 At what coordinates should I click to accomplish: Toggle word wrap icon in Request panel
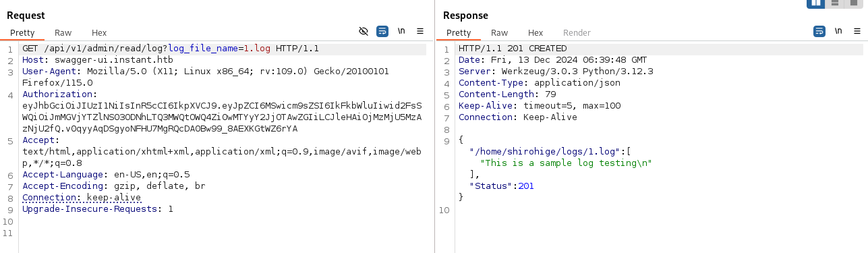click(x=382, y=31)
